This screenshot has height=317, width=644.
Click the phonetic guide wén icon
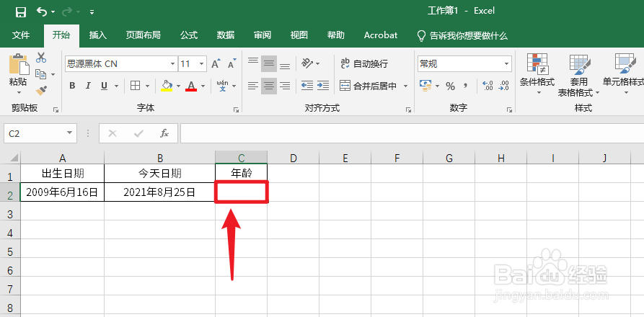223,86
